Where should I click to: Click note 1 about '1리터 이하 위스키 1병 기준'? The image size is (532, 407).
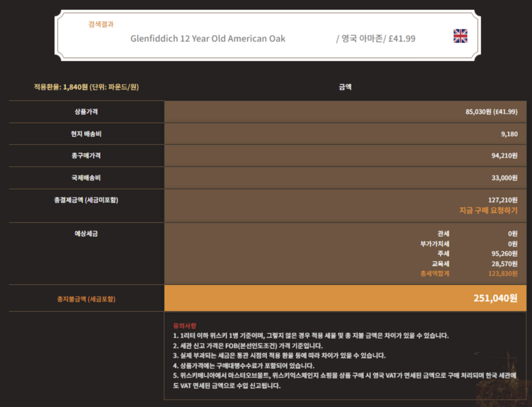311,336
